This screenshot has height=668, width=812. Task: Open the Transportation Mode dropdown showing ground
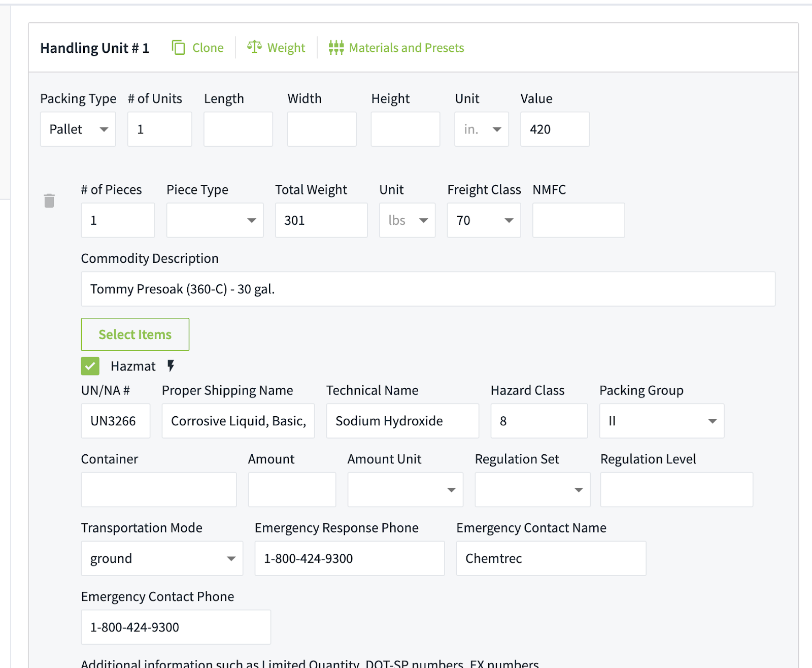point(161,558)
